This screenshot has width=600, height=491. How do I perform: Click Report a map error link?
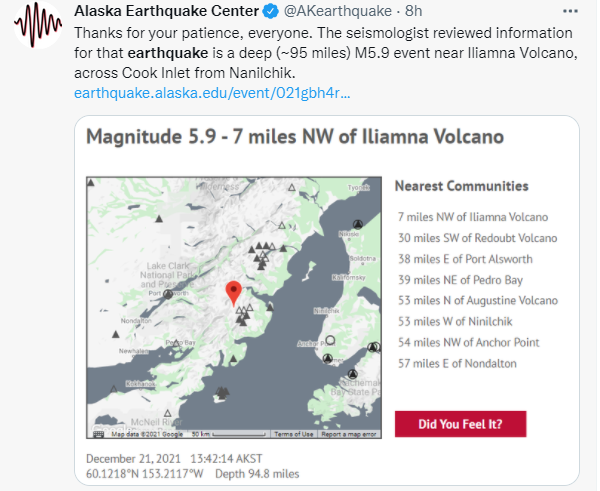click(349, 434)
